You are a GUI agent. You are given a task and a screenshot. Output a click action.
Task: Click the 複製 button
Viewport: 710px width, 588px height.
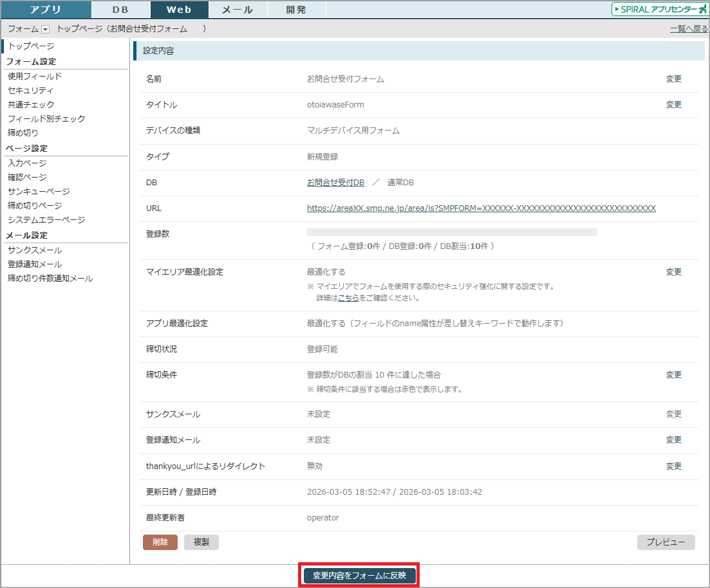201,542
